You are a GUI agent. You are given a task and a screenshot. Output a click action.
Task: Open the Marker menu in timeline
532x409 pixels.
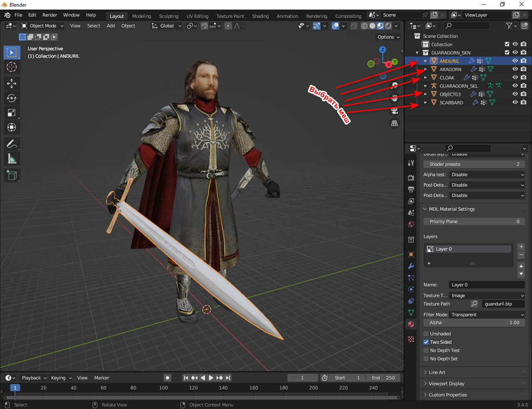tap(101, 378)
